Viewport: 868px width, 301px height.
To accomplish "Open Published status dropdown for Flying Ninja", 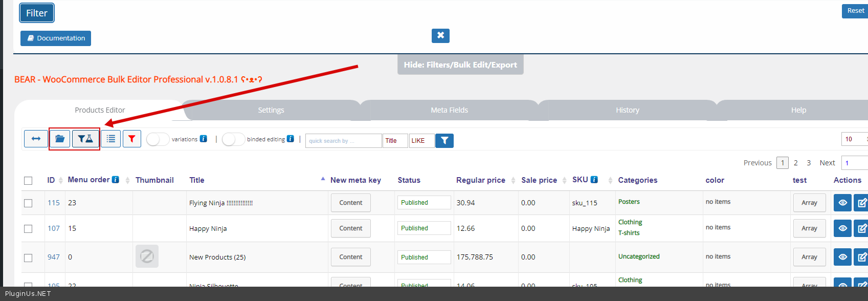I will click(x=424, y=203).
